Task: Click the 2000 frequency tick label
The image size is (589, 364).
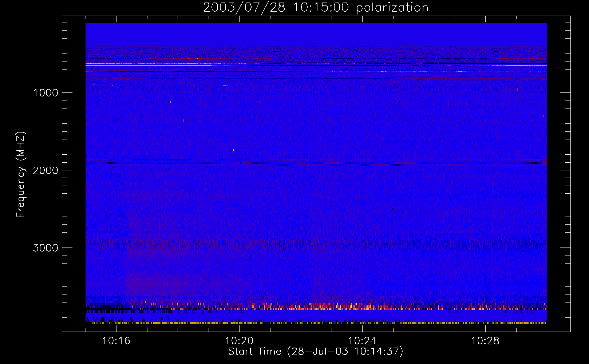Action: point(46,170)
